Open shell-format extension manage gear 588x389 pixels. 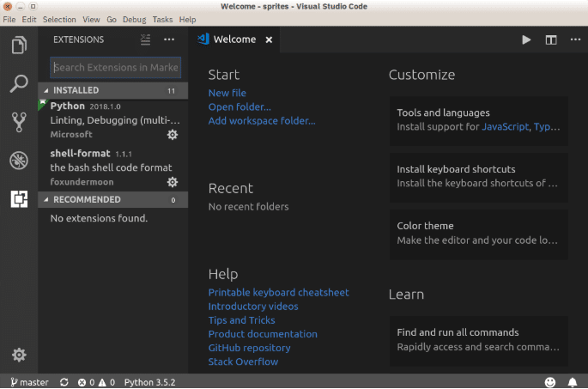tap(173, 182)
